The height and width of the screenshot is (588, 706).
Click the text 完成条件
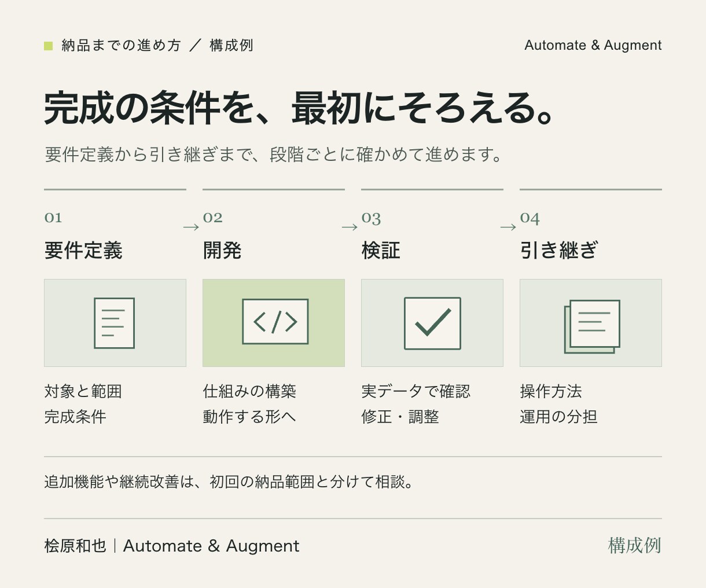pos(75,417)
